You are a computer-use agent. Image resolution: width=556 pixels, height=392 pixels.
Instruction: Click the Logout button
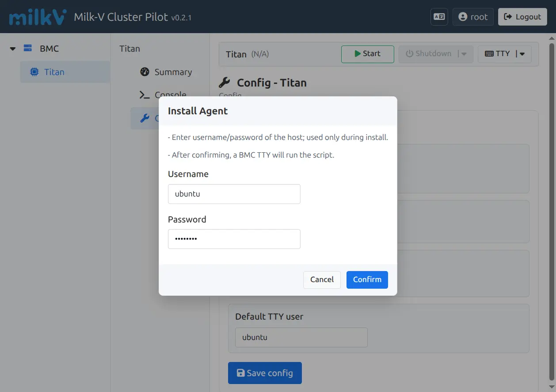tap(522, 17)
